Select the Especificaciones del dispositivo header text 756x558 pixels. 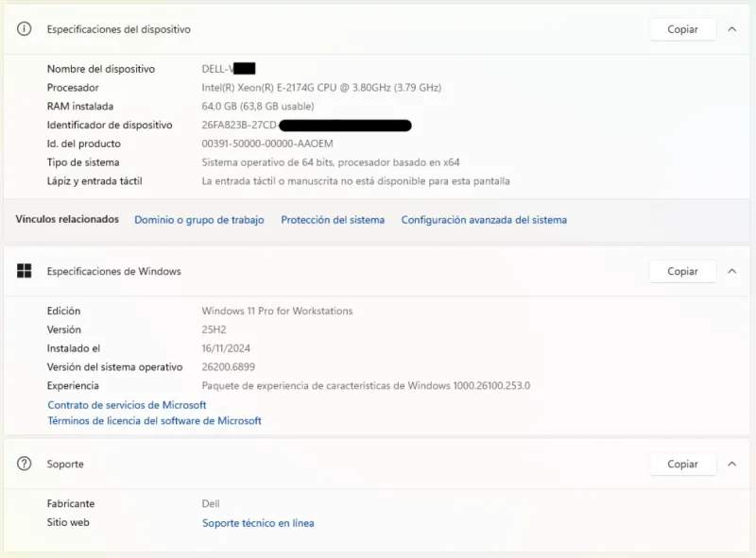coord(119,29)
